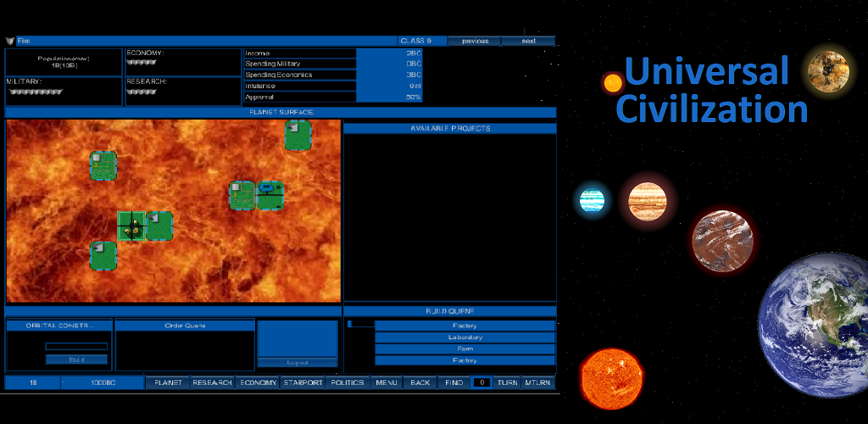The height and width of the screenshot is (424, 868).
Task: Click the Research rating icons row
Action: click(141, 92)
